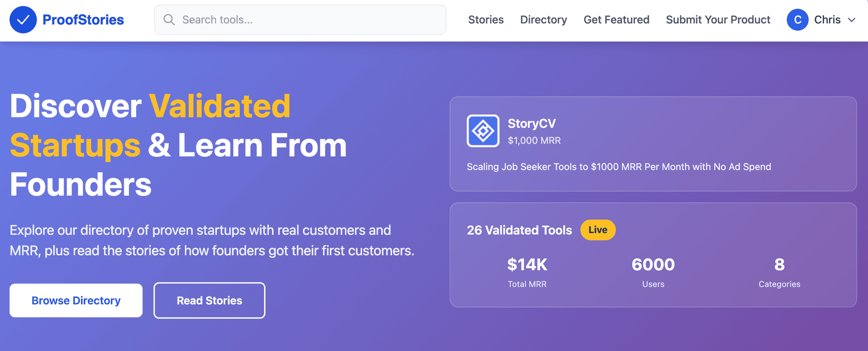Click the Live status badge
Image resolution: width=868 pixels, height=351 pixels.
[x=598, y=229]
